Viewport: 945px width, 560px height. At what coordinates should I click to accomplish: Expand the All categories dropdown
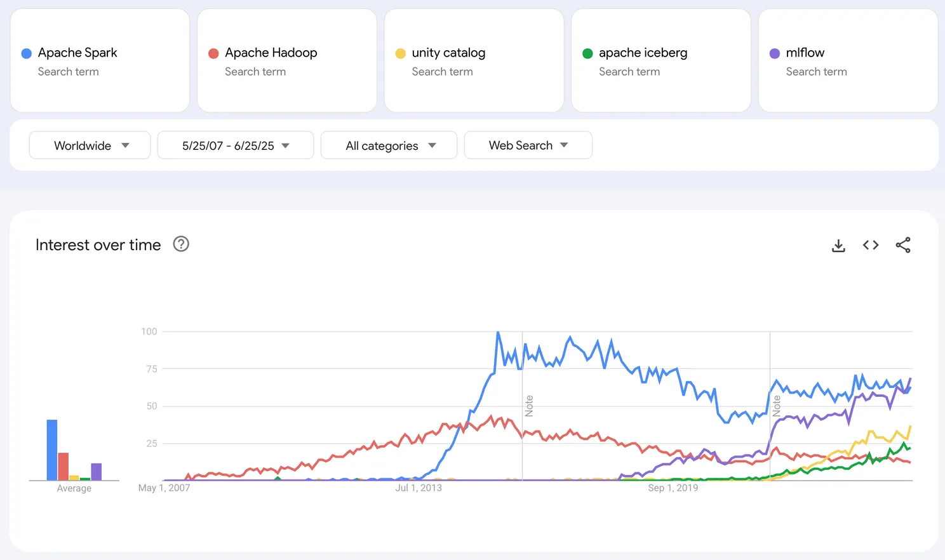(389, 145)
